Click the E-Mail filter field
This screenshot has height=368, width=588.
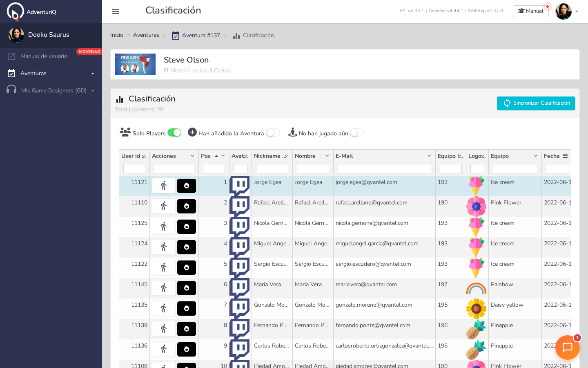(x=384, y=168)
